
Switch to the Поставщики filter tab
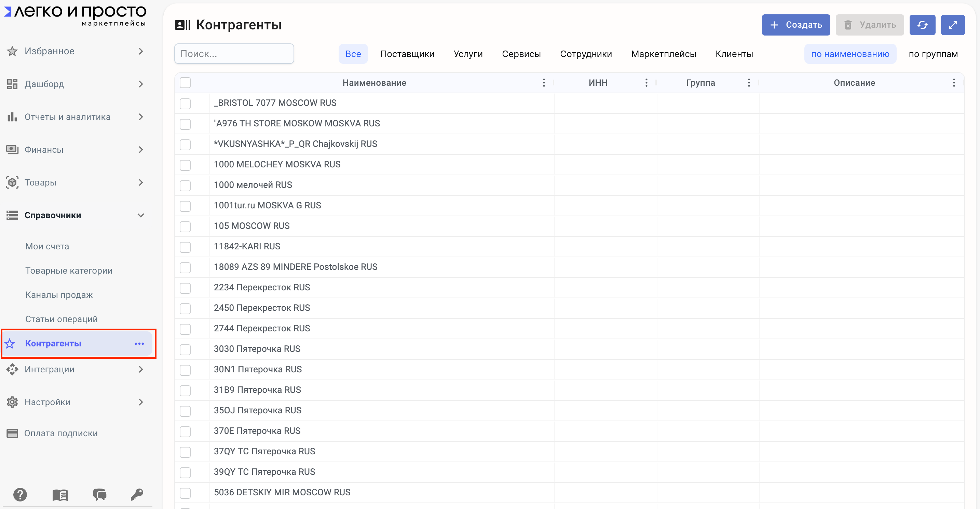407,54
